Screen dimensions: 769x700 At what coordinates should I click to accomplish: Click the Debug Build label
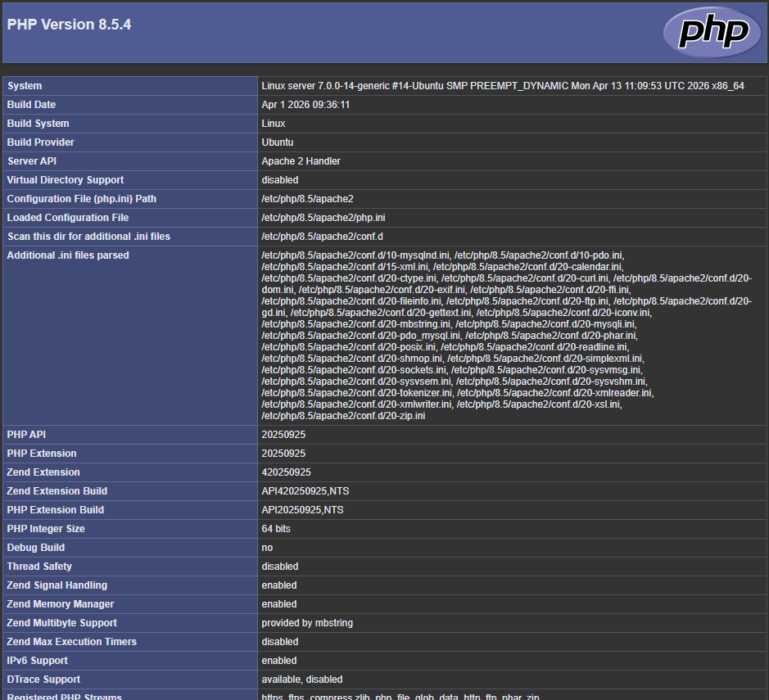pos(36,548)
